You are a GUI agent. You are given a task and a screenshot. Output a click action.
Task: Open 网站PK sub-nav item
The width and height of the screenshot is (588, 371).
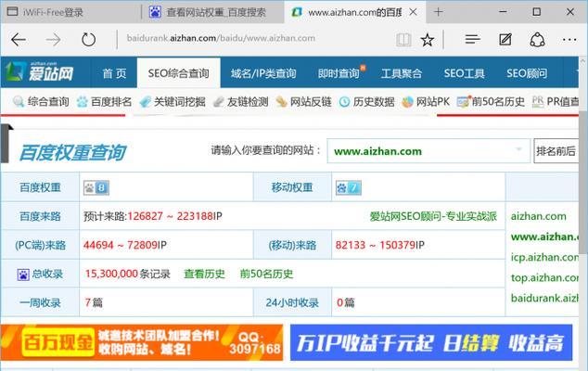(x=426, y=101)
